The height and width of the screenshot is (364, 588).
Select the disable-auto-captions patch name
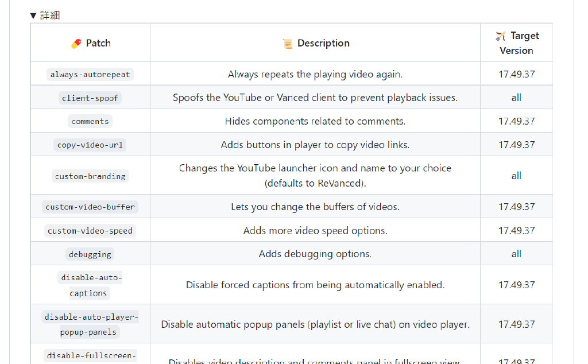tap(90, 285)
